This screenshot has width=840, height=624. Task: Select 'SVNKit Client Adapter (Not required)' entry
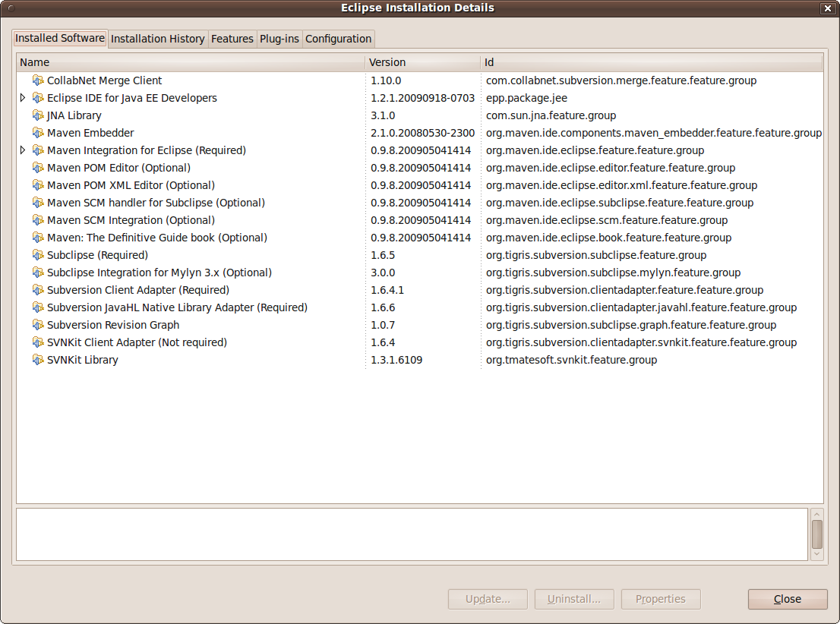pos(137,342)
